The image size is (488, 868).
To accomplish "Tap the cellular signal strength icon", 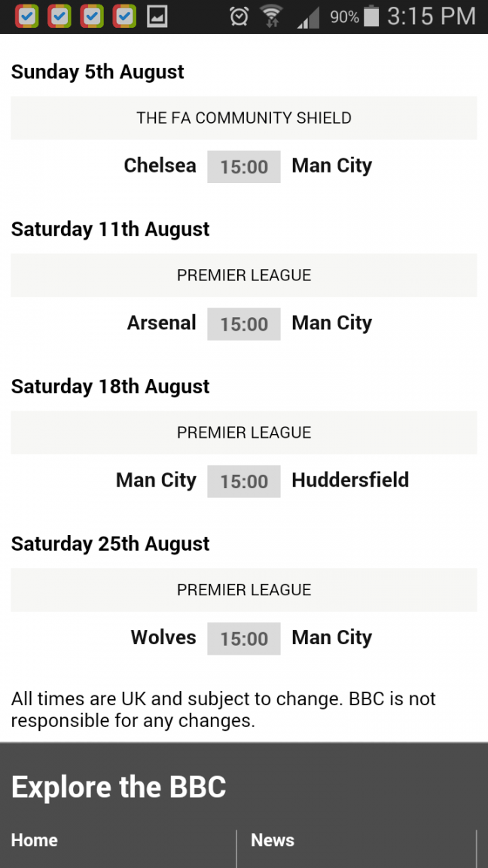I will (308, 18).
